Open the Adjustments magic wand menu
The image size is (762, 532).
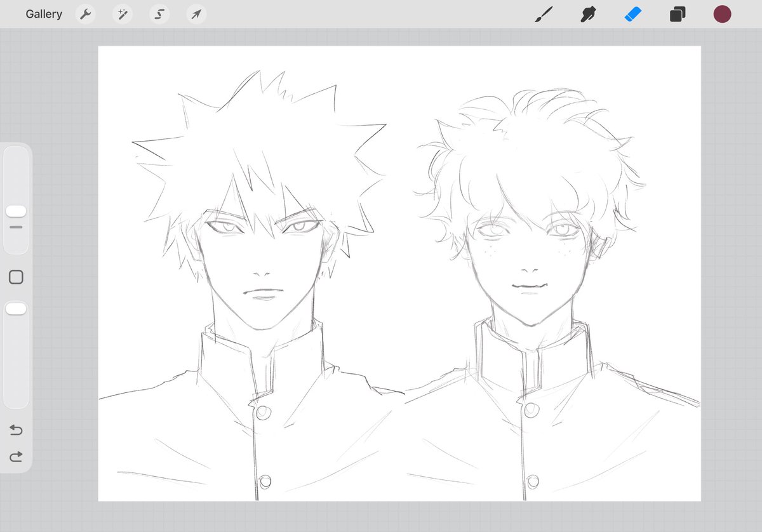[122, 14]
